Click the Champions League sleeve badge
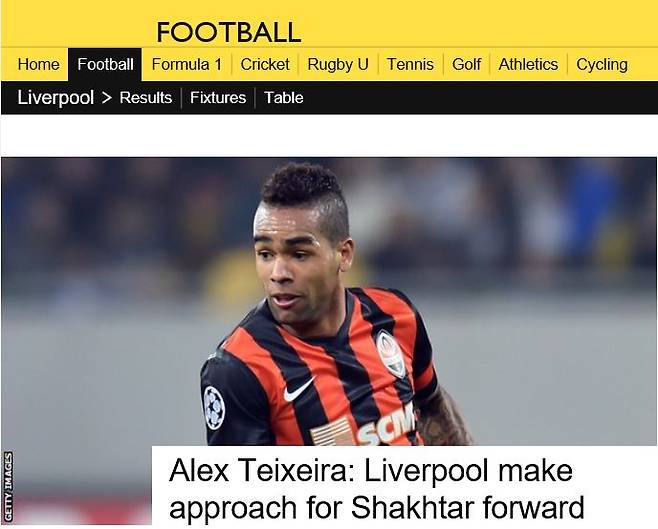Image resolution: width=658 pixels, height=529 pixels. coord(214,408)
